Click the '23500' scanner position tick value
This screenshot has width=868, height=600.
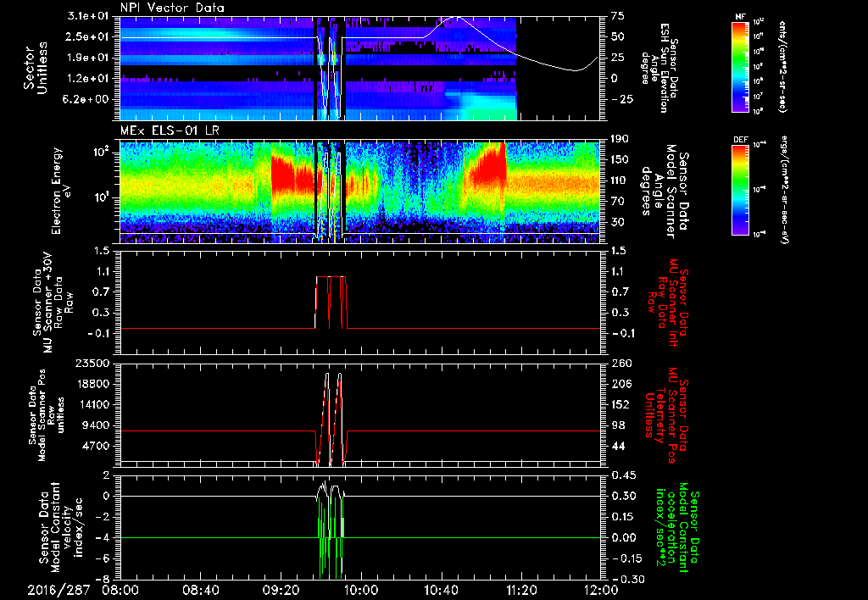click(92, 364)
